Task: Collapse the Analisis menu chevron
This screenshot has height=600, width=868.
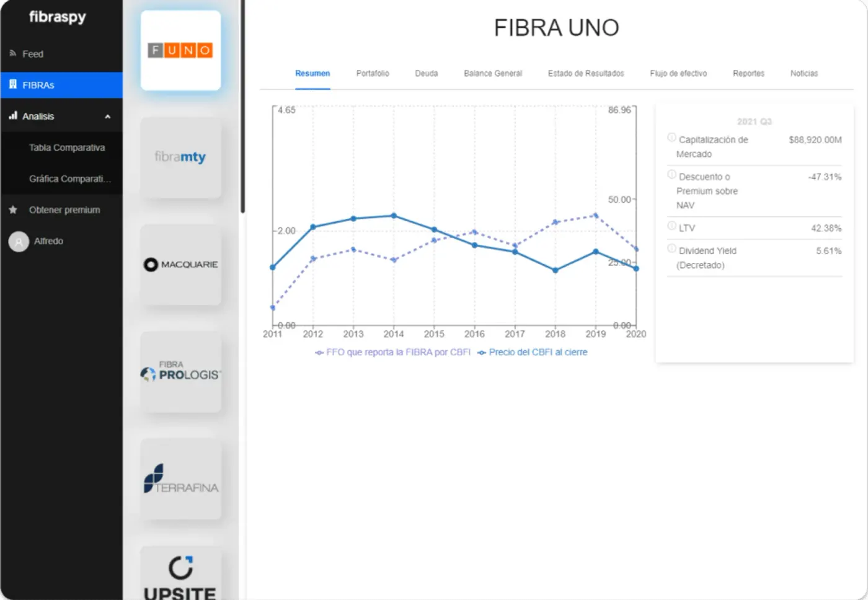Action: coord(108,117)
